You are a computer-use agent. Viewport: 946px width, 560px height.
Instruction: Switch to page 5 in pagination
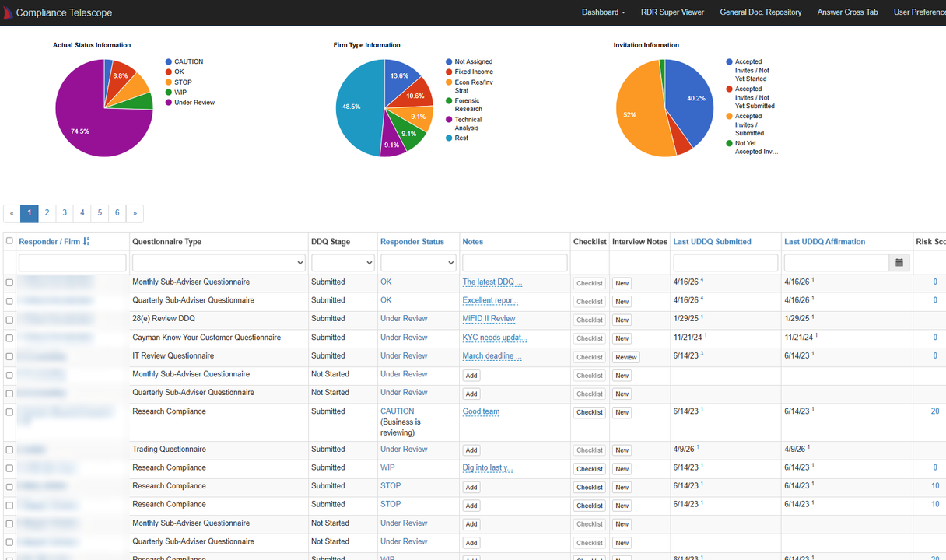tap(100, 213)
